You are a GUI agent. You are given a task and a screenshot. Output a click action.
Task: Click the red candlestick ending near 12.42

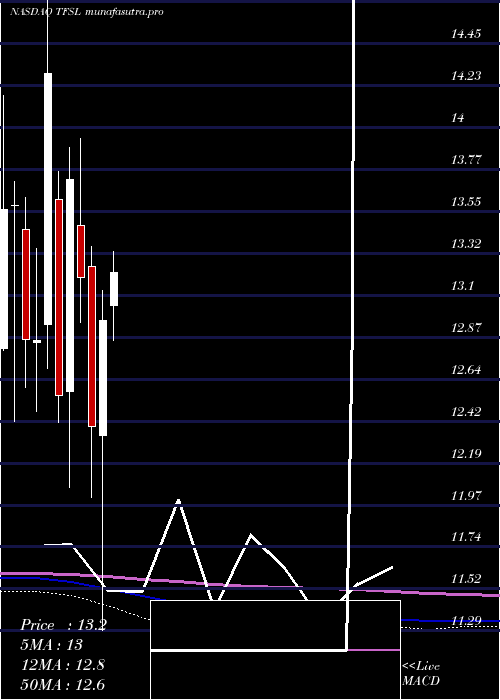92,346
